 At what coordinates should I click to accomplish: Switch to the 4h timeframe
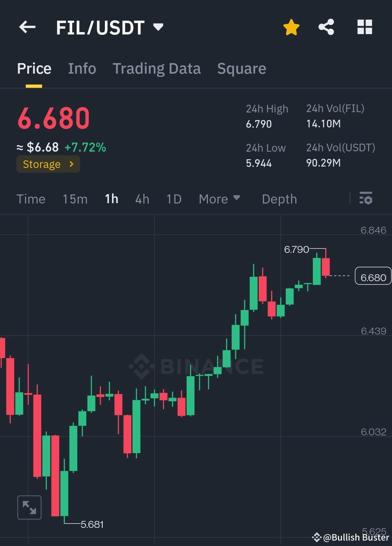tap(142, 199)
